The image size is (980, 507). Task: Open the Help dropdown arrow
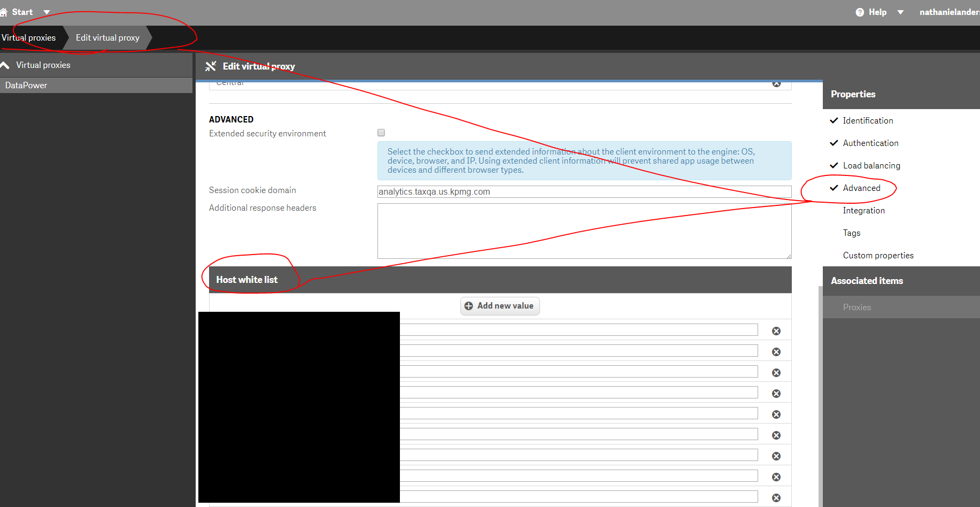tap(900, 12)
